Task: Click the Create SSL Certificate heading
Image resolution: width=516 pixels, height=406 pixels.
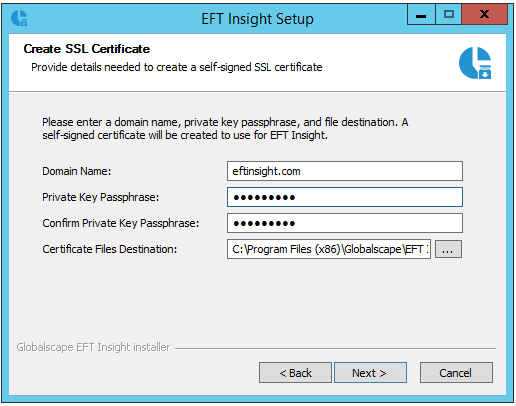Action: coord(87,49)
